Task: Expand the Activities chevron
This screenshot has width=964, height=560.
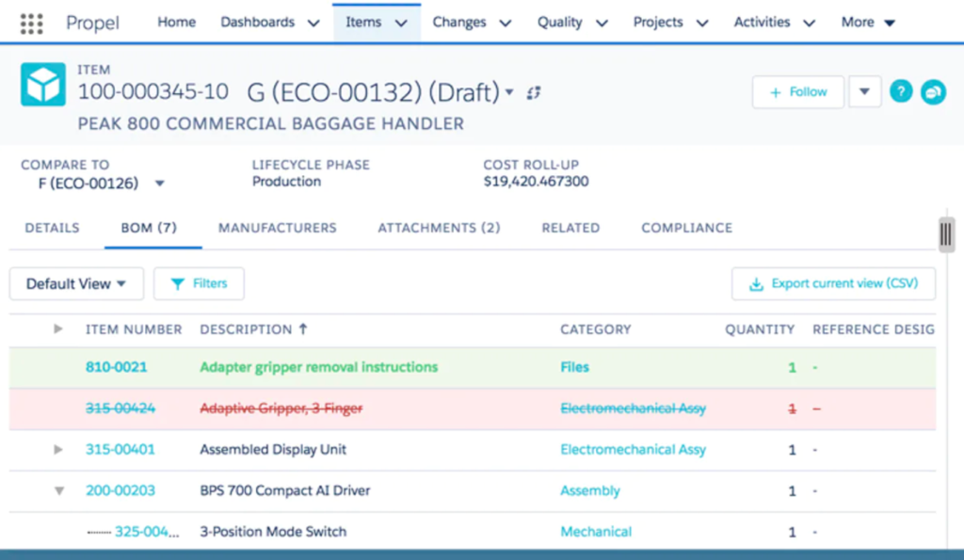Action: (x=809, y=24)
